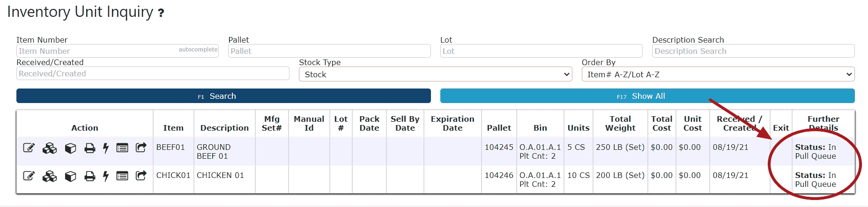Image resolution: width=868 pixels, height=207 pixels.
Task: Click the stacked cubes icon for BEEF01
Action: [x=49, y=148]
